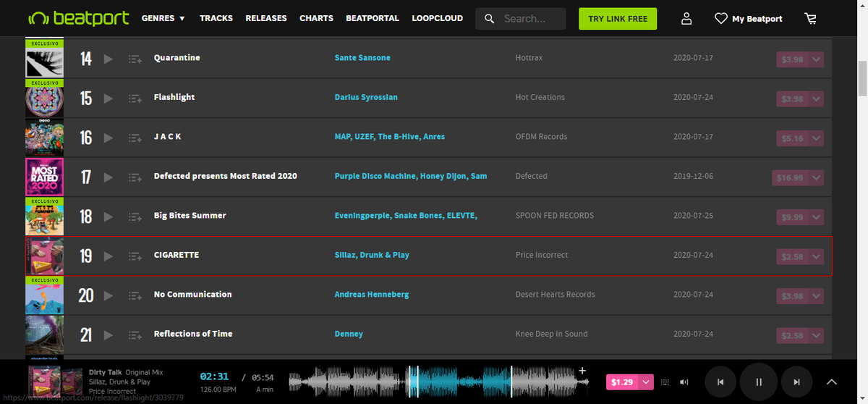Add CIGARETTE to the play queue
Image resolution: width=868 pixels, height=404 pixels.
pyautogui.click(x=135, y=256)
